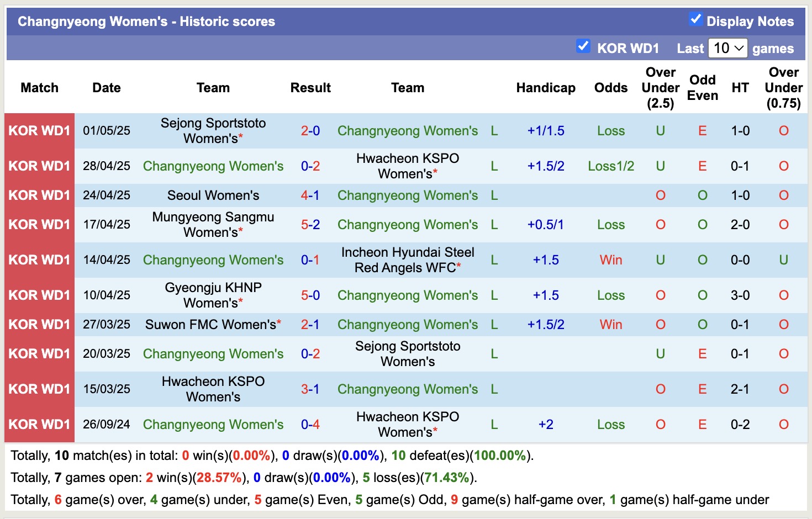
Task: Click the 2-0 result of the first match
Action: click(310, 131)
